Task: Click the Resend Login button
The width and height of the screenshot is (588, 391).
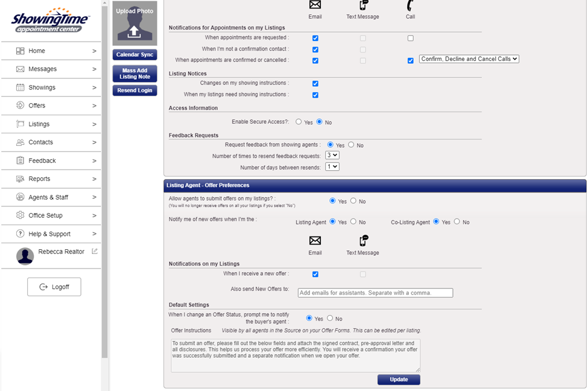Action: tap(134, 91)
